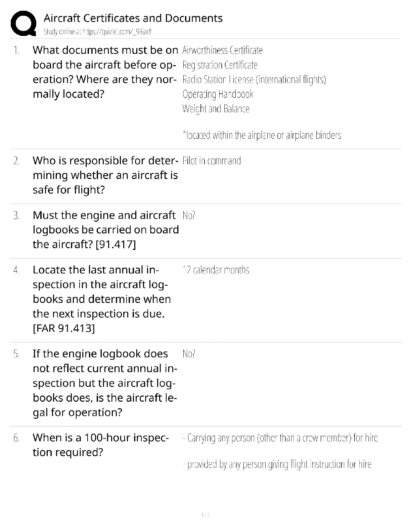This screenshot has height=532, width=411.
Task: Click the note about airplane binders
Action: tap(262, 135)
